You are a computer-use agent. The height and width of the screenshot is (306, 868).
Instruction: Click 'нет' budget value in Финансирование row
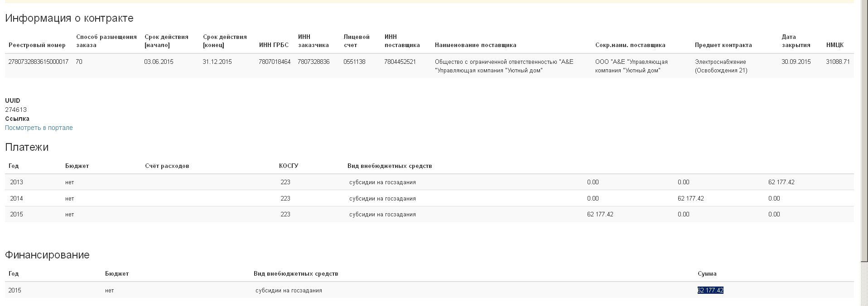[x=110, y=290]
